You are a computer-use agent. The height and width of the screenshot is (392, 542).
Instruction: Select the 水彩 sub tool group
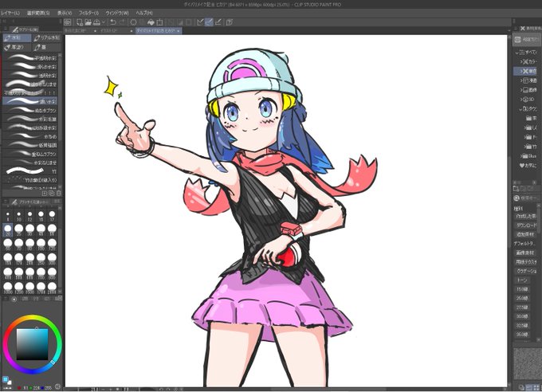[17, 37]
